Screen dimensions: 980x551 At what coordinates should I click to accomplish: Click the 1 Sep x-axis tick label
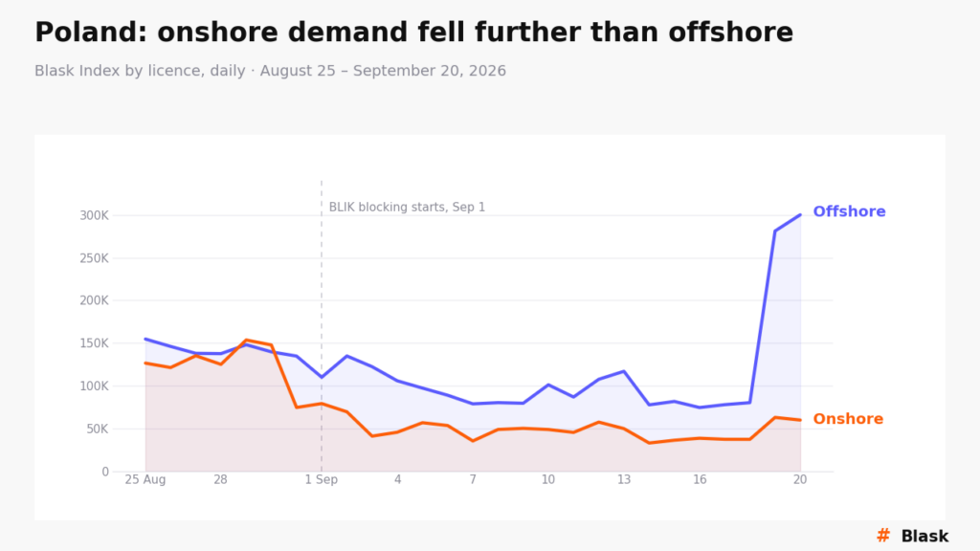point(322,480)
